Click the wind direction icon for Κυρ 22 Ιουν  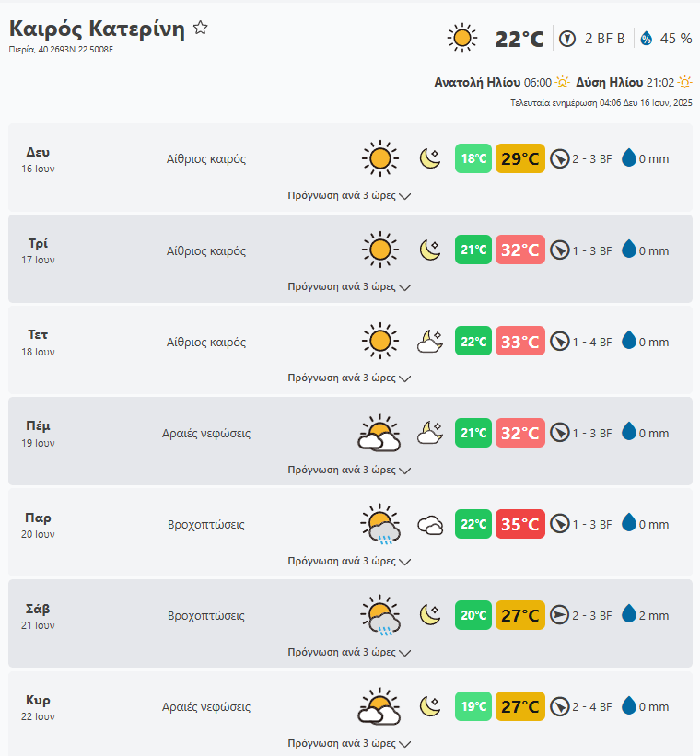click(x=559, y=707)
